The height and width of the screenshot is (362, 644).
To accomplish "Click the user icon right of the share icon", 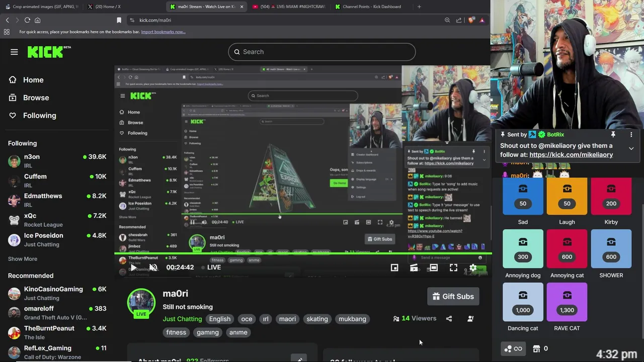I will [x=470, y=318].
